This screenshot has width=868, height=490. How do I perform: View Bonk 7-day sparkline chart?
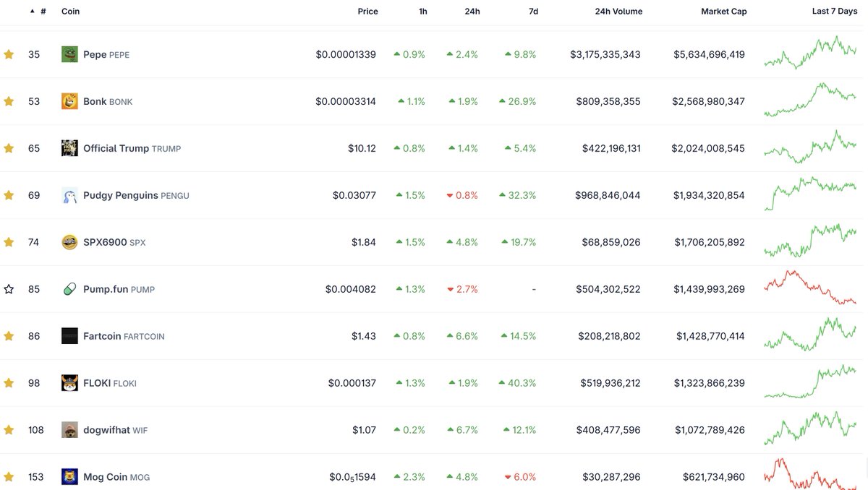point(810,100)
